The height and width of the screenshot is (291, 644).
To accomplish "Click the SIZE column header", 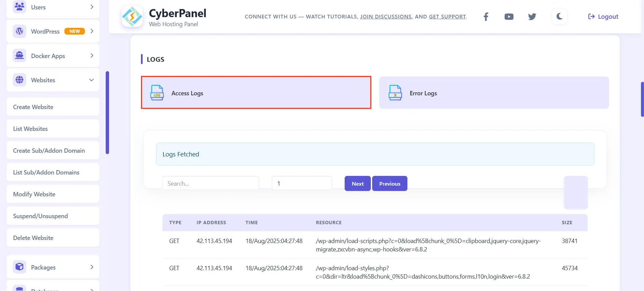I will (567, 223).
